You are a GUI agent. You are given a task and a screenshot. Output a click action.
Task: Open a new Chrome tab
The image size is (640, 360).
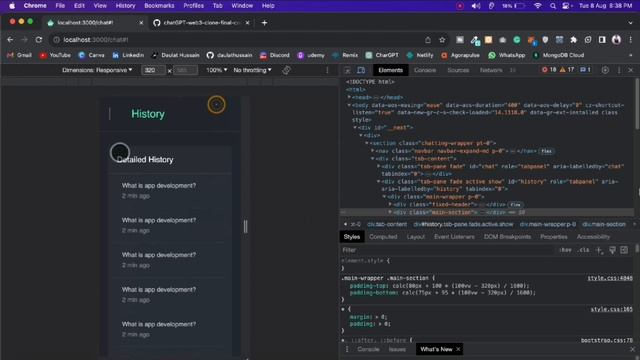(x=264, y=23)
